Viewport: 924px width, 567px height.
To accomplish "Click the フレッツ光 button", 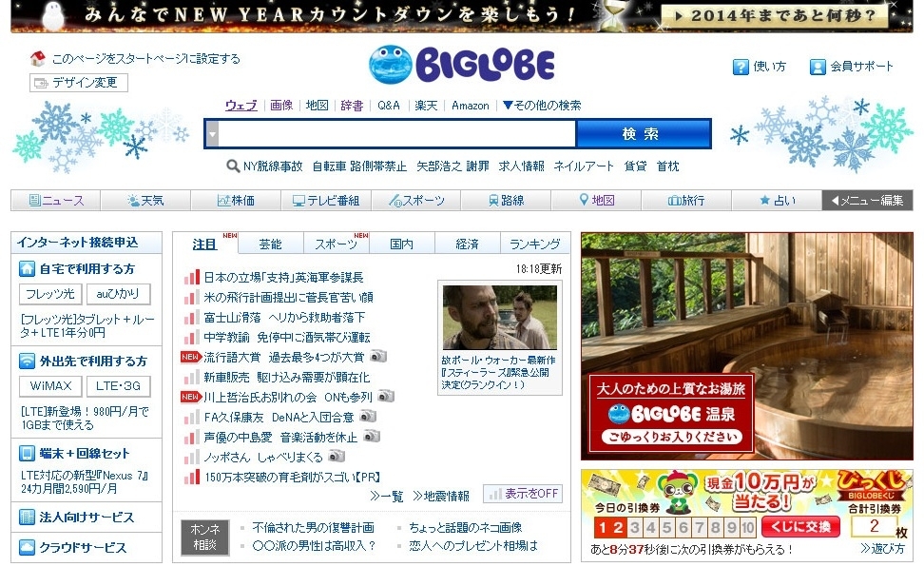I will tap(50, 294).
